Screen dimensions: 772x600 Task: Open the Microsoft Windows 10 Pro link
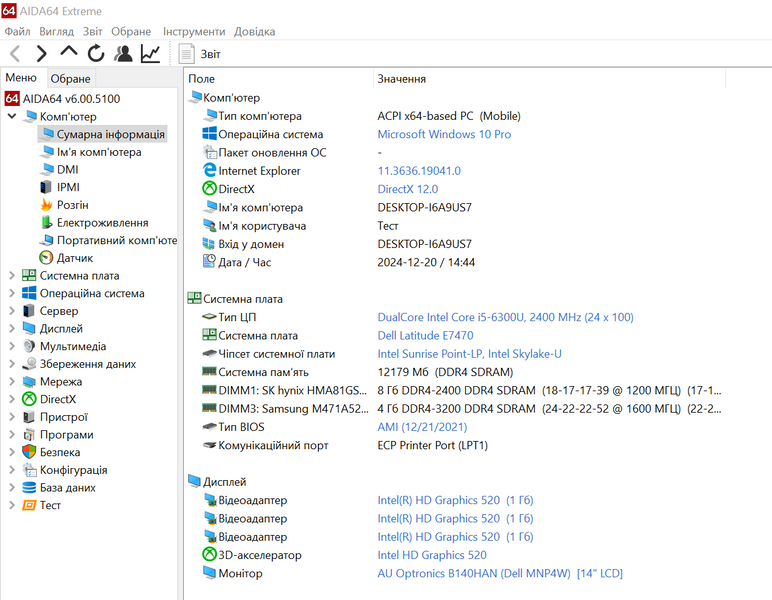pos(444,134)
